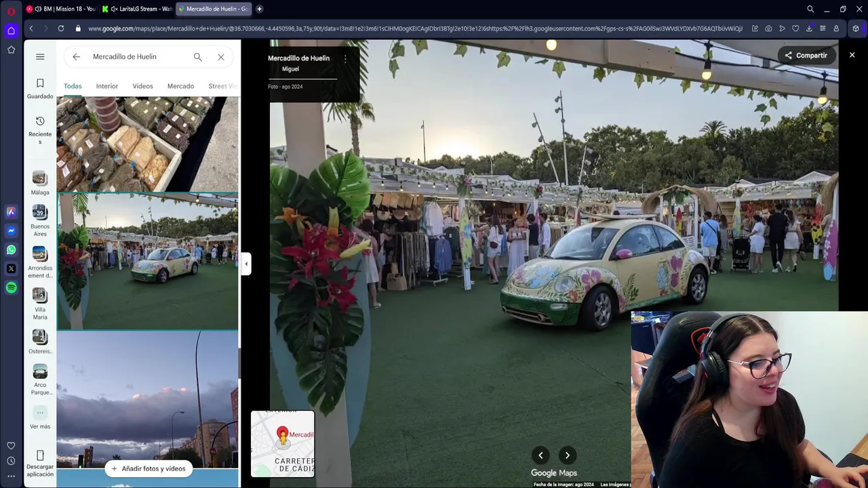Switch to BM Mission 18 YouTube tab
Screen dimensions: 868x488
(60, 9)
